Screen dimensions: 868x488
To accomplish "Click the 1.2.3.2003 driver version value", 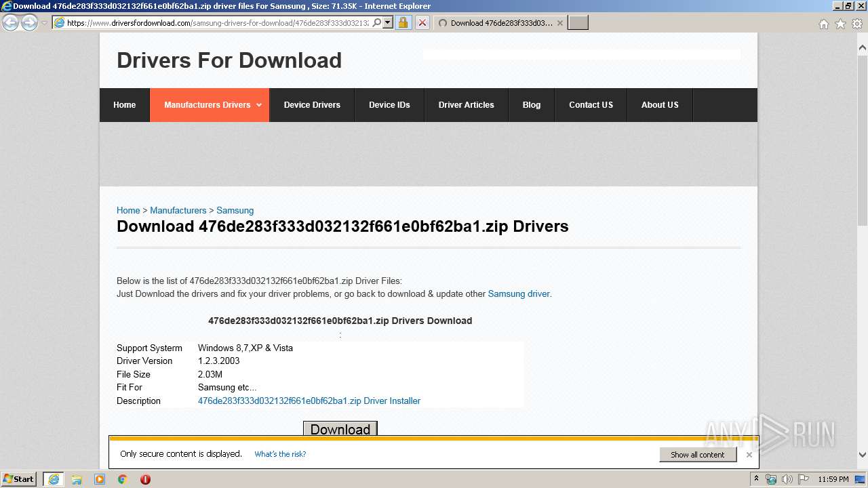I will (x=218, y=361).
